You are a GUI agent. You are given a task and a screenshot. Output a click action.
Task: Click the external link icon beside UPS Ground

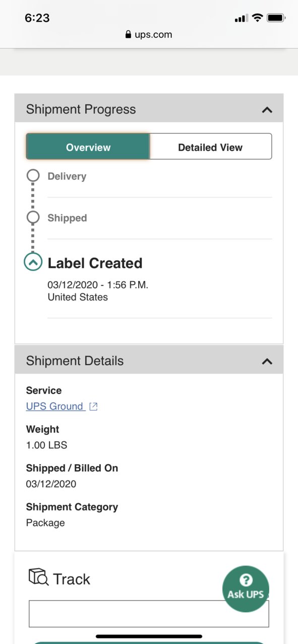point(93,407)
